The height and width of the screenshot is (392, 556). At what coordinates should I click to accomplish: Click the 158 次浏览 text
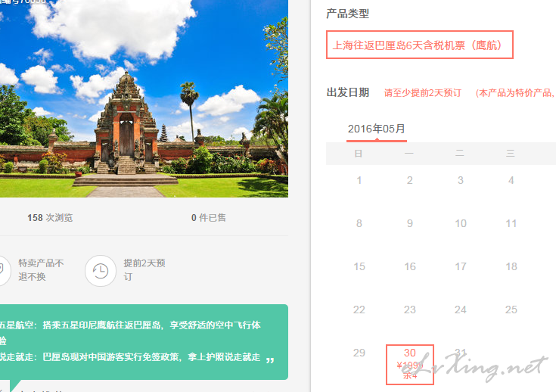click(x=50, y=217)
